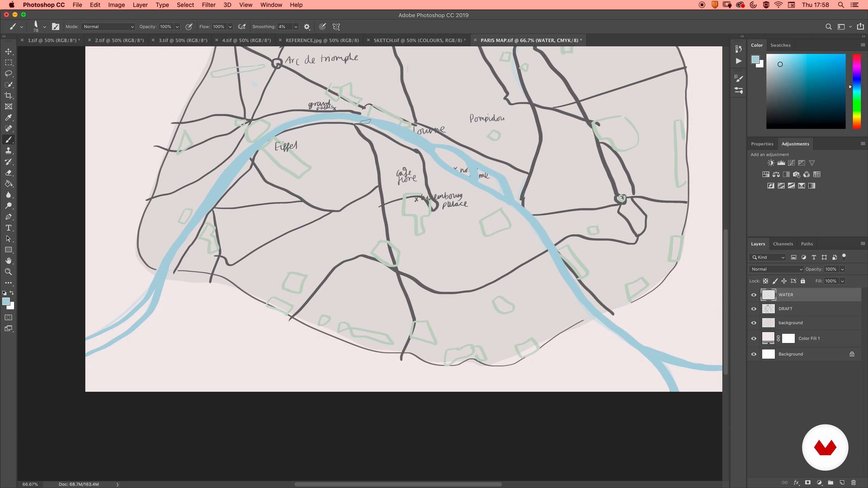Open the Brush Preset picker arrow
Viewport: 868px width, 488px height.
44,27
